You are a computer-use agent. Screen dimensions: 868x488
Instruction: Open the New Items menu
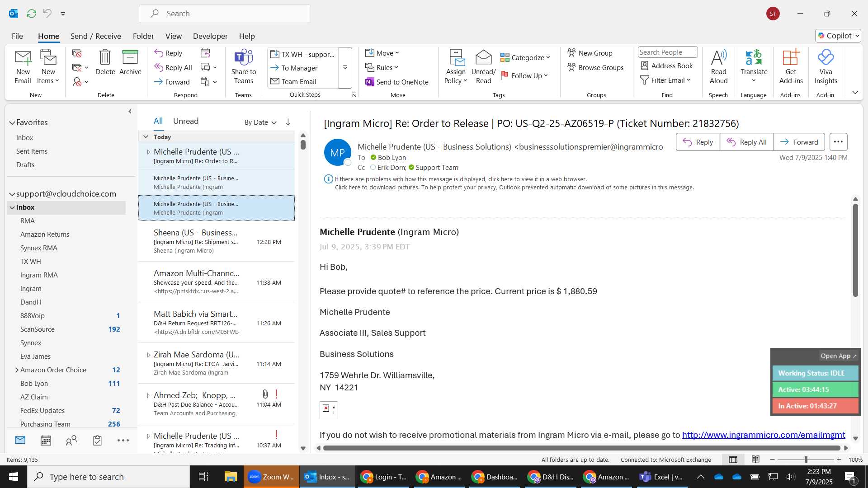(48, 67)
